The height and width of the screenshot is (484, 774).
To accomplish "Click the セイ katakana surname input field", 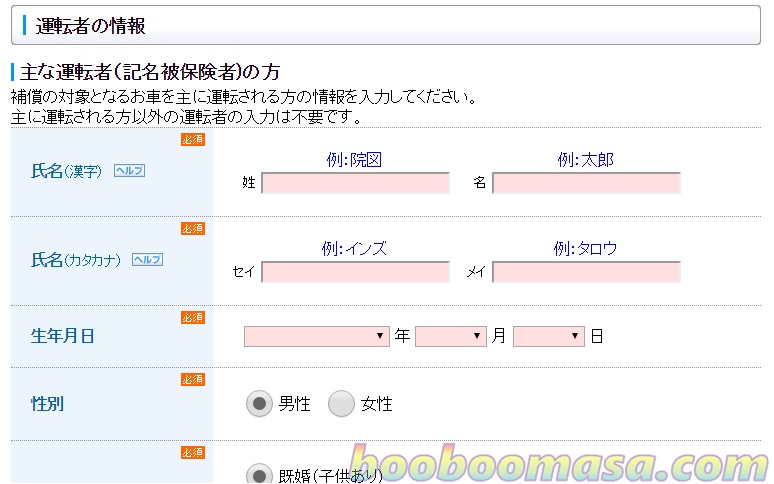I will pyautogui.click(x=355, y=272).
